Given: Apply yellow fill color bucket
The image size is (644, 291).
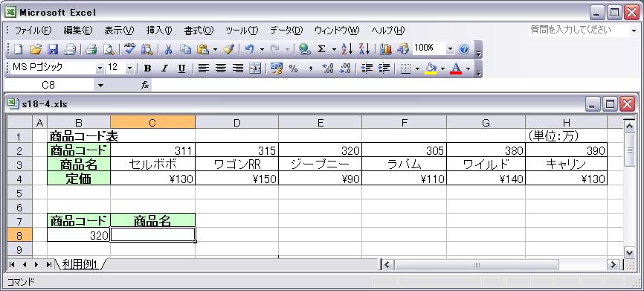Looking at the screenshot, I should 431,68.
